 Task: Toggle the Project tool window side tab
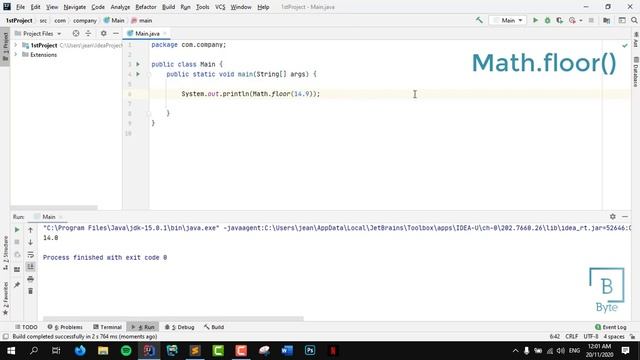point(5,46)
